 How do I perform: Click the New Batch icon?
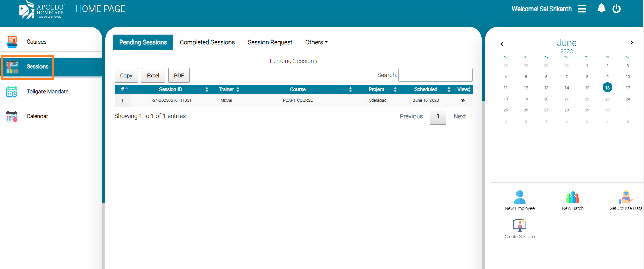(573, 197)
